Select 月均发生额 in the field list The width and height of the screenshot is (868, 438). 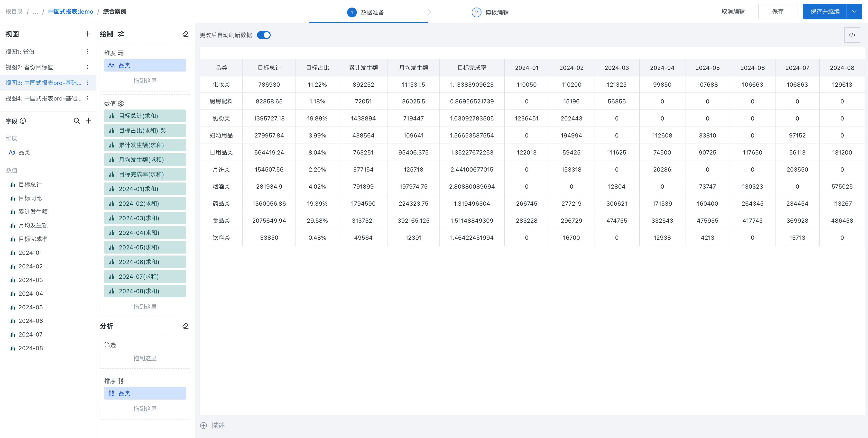pos(33,225)
